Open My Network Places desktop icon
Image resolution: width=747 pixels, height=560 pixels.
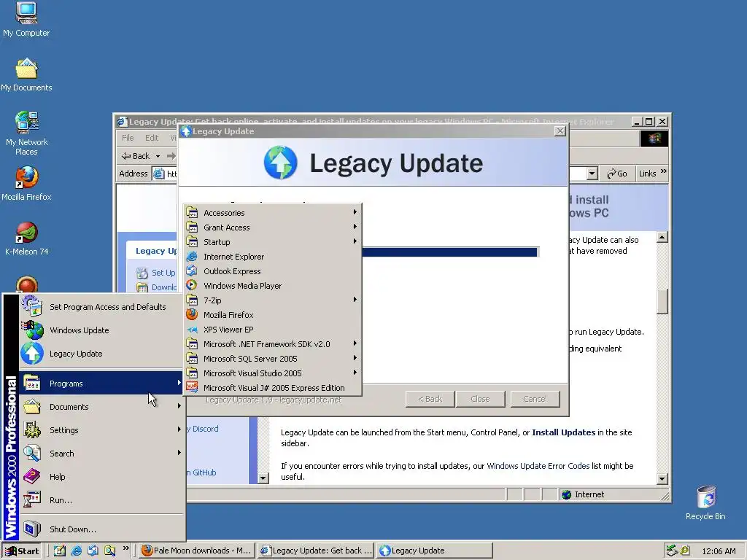[x=26, y=133]
